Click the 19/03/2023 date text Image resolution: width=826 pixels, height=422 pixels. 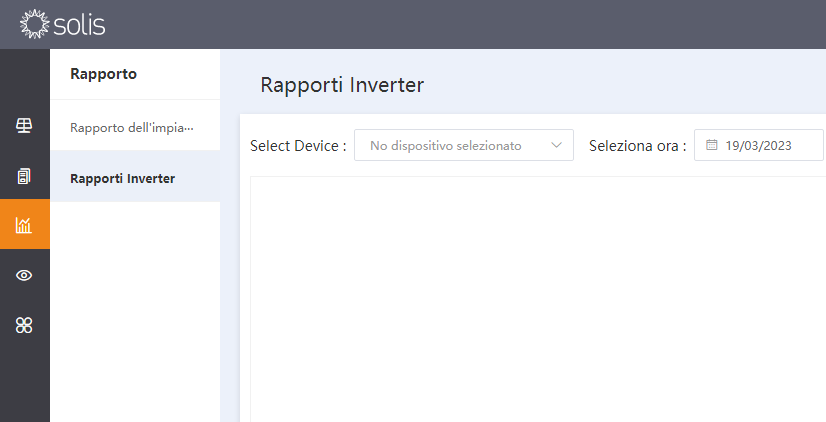758,145
